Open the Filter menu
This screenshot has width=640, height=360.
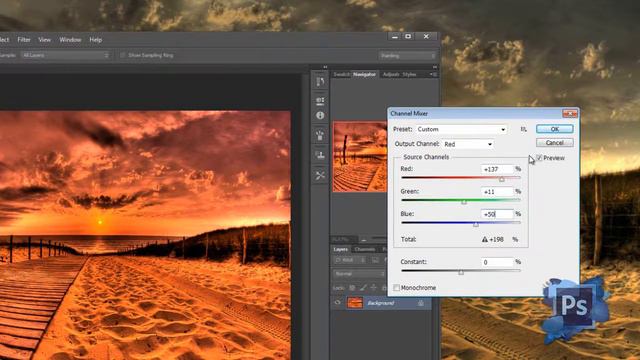tap(24, 40)
